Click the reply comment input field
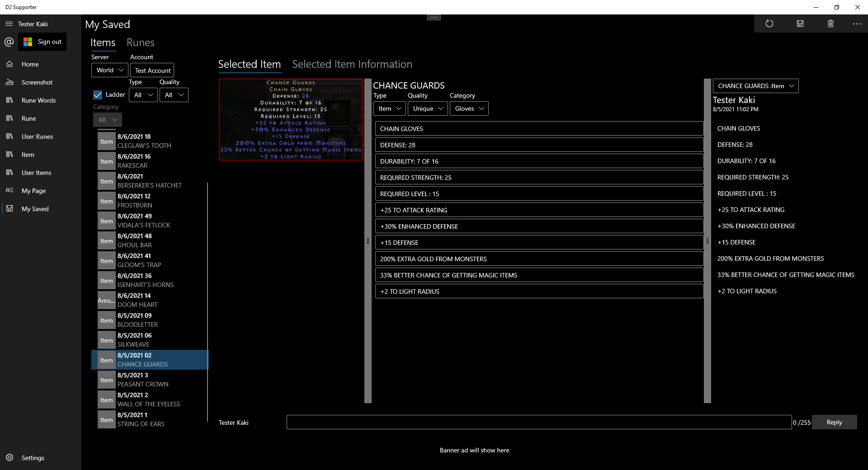This screenshot has height=470, width=868. click(x=539, y=422)
